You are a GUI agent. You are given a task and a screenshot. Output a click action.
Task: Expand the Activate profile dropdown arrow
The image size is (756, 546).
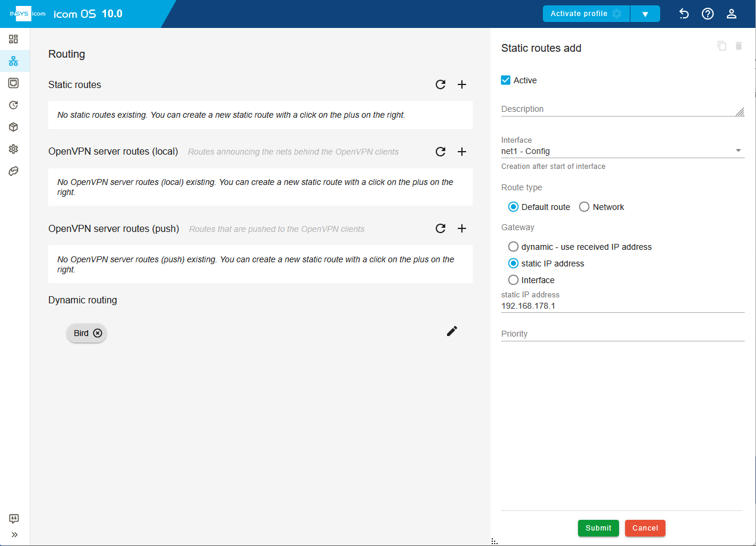tap(645, 14)
